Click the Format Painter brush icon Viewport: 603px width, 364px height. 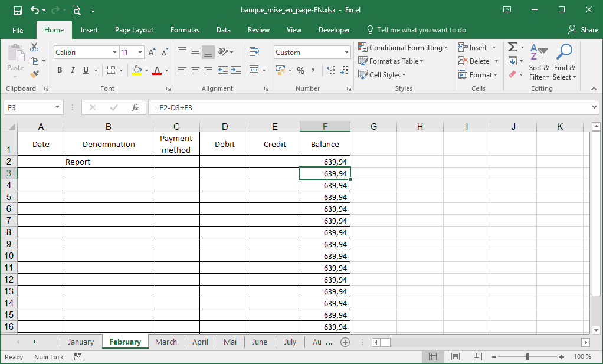(x=34, y=74)
